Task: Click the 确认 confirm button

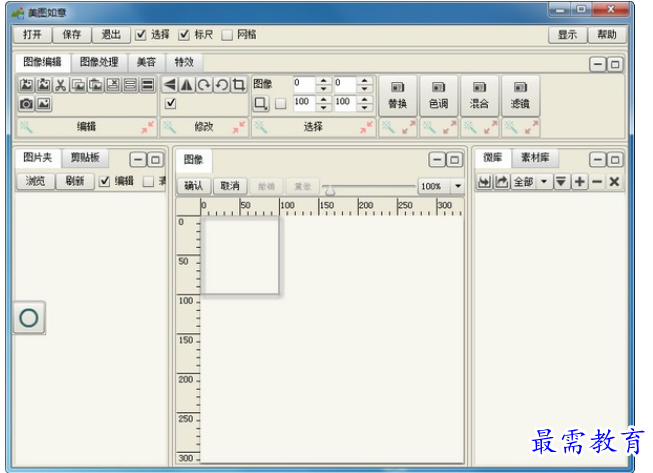Action: [x=193, y=186]
